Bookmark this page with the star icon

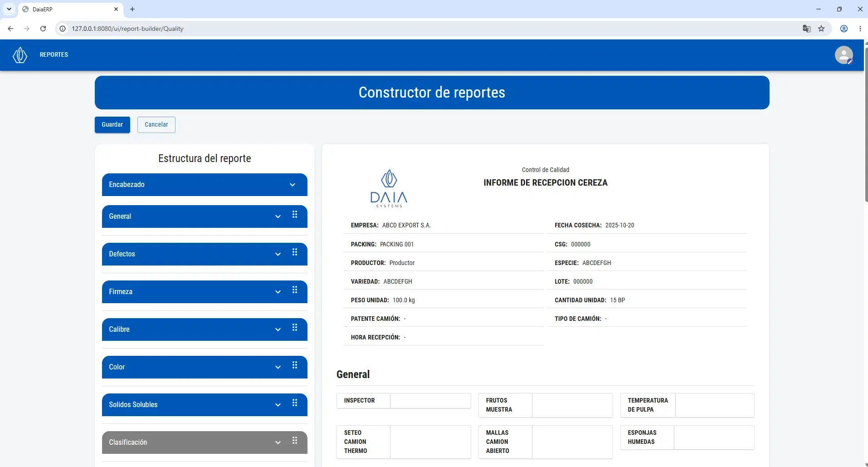tap(821, 29)
